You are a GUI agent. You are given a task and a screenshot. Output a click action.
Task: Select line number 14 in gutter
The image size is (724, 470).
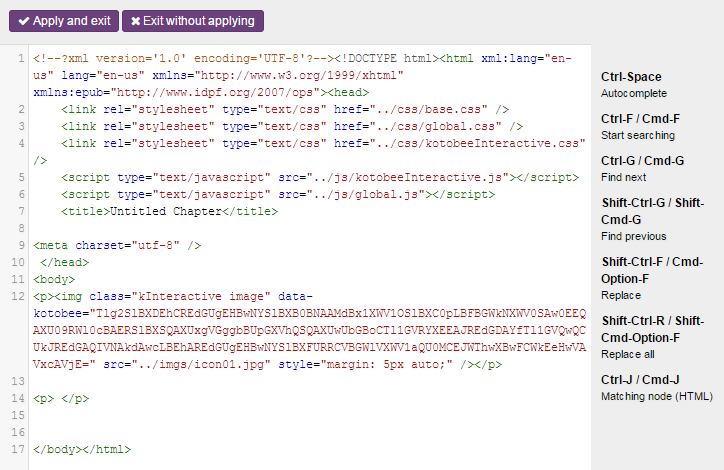pos(18,398)
